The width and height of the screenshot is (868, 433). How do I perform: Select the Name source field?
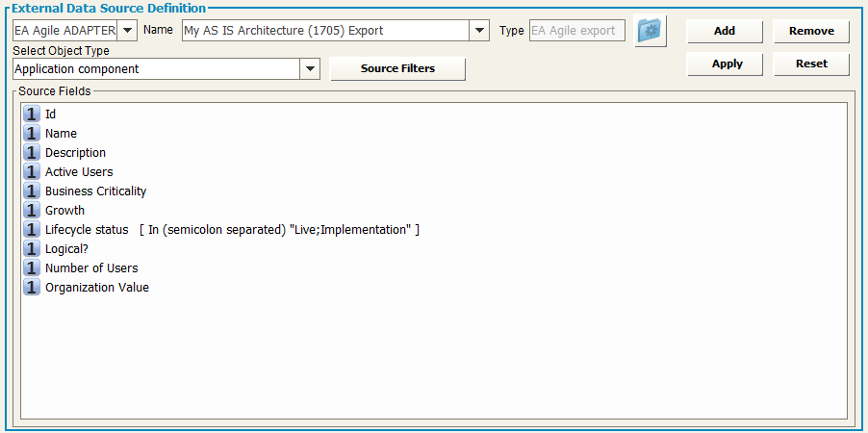click(x=61, y=134)
